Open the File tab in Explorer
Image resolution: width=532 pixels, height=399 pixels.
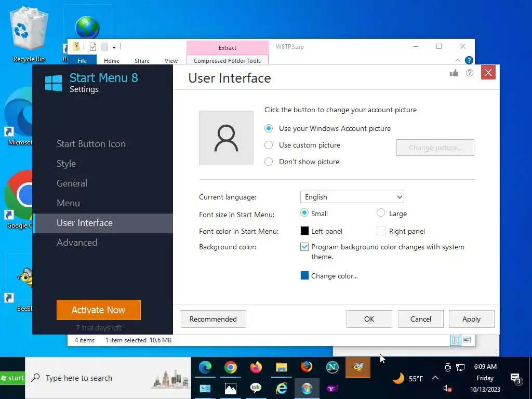tap(82, 60)
